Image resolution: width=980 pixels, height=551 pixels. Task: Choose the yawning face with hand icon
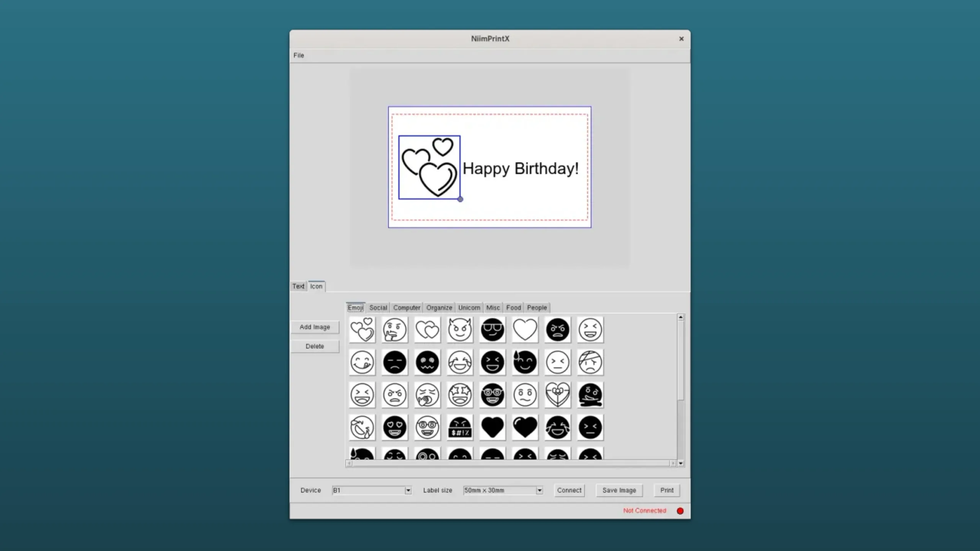coord(427,395)
